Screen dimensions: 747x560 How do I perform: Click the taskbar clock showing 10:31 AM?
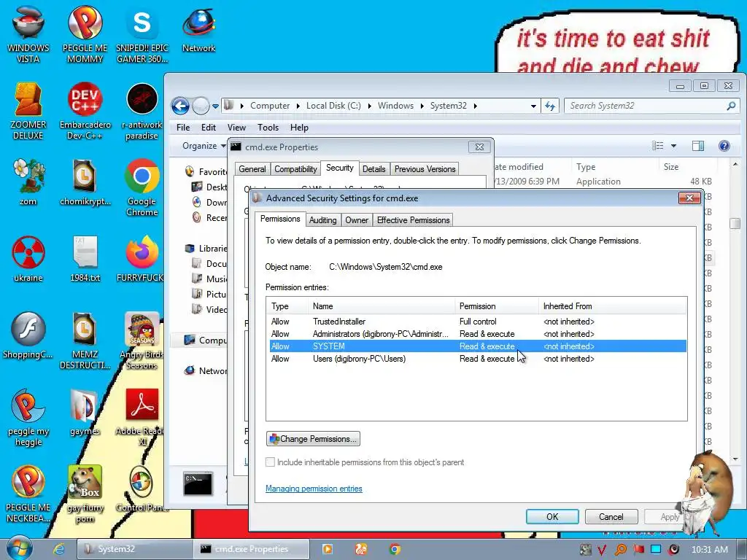click(x=709, y=550)
